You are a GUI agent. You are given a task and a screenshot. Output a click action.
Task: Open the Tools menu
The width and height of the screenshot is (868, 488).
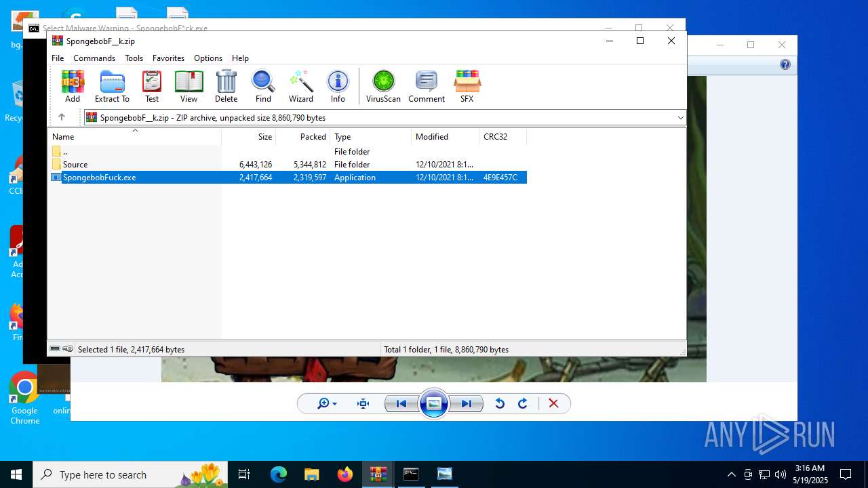[134, 58]
